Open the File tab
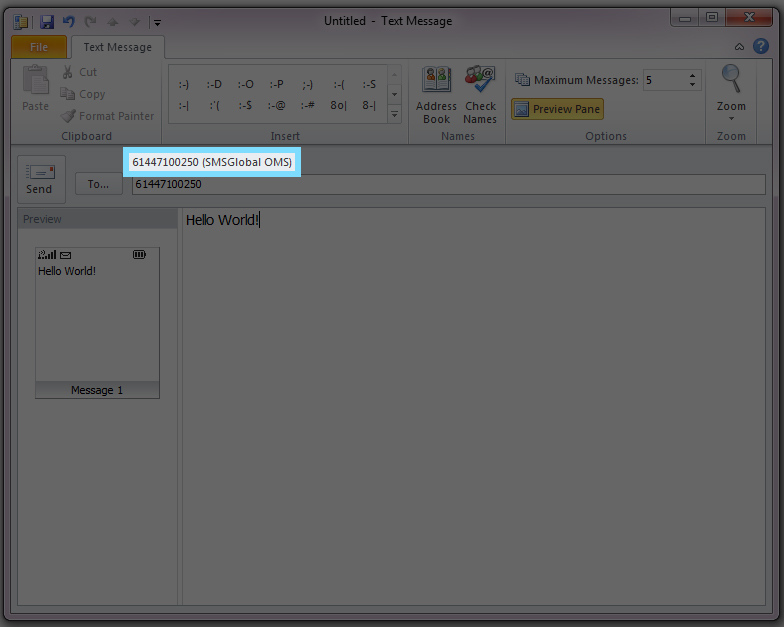Screen dimensions: 784x627 pyautogui.click(x=39, y=47)
